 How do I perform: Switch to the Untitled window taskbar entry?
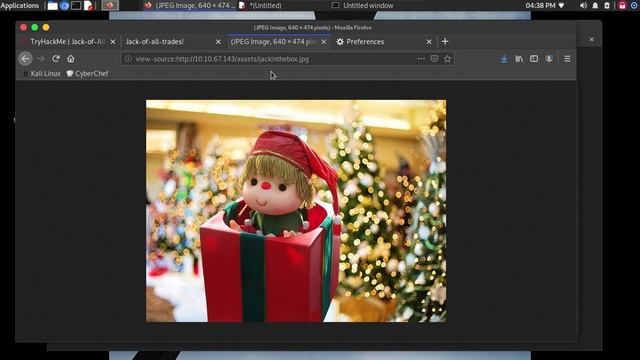[x=362, y=5]
